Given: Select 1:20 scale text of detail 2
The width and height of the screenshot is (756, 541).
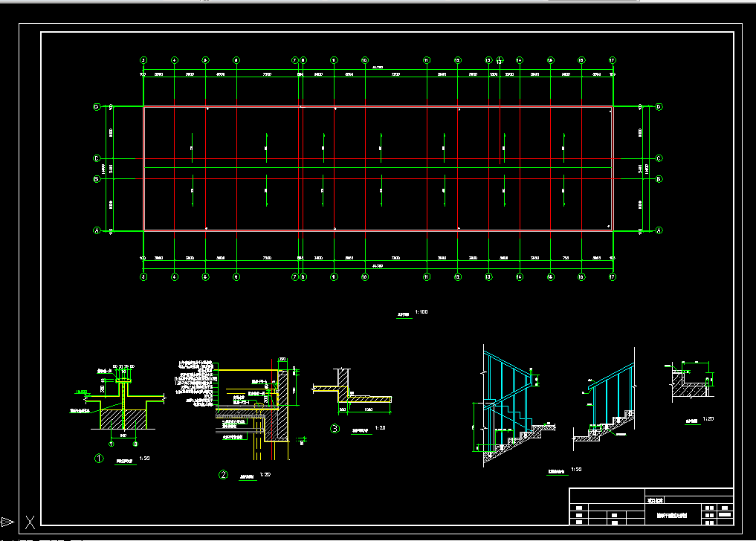Looking at the screenshot, I should tap(265, 474).
